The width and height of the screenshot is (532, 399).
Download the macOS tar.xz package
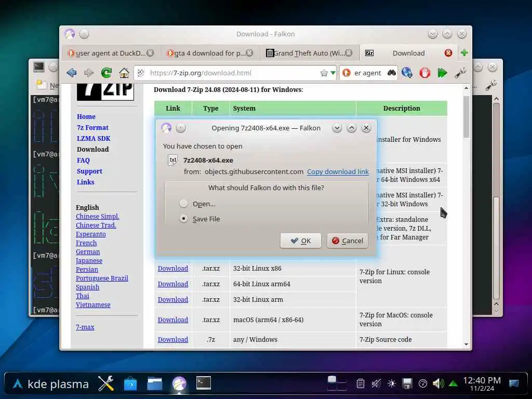[172, 320]
